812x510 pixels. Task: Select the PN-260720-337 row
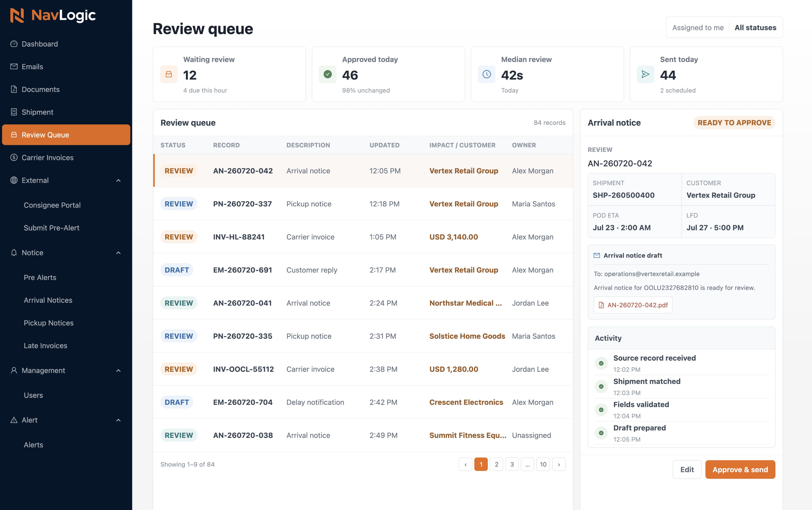click(363, 204)
